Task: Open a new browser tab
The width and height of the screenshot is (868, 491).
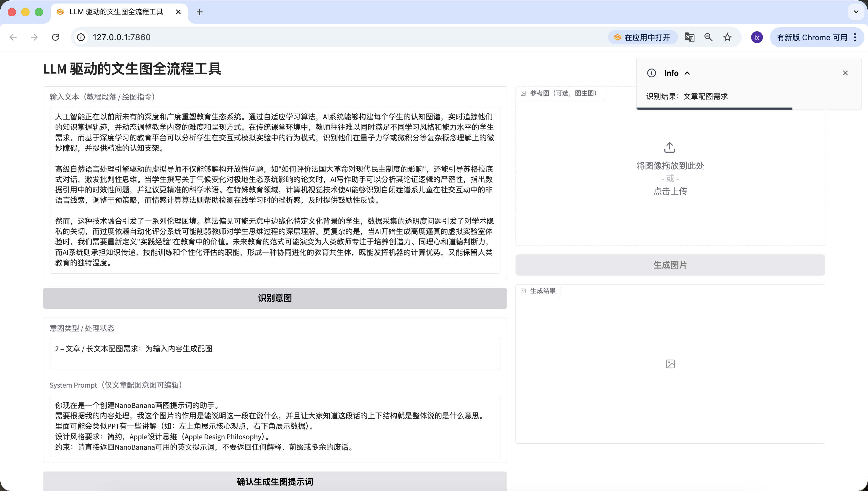Action: point(200,12)
